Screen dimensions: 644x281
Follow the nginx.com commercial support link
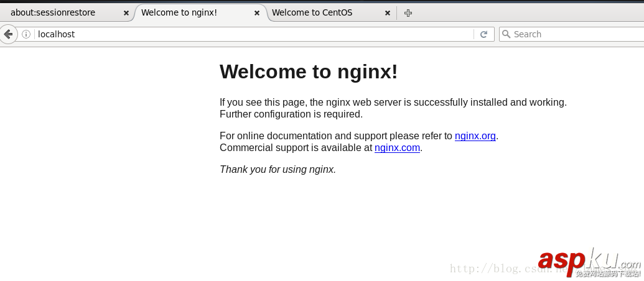point(397,148)
